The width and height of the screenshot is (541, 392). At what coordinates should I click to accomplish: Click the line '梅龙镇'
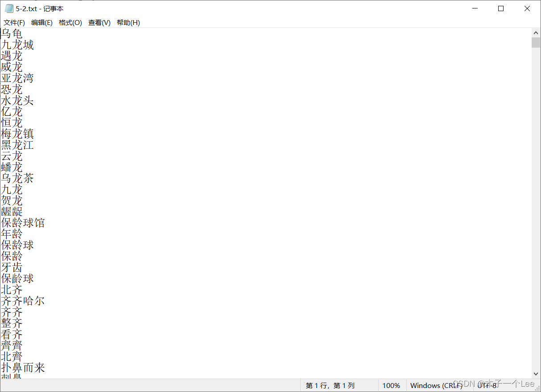tap(17, 134)
